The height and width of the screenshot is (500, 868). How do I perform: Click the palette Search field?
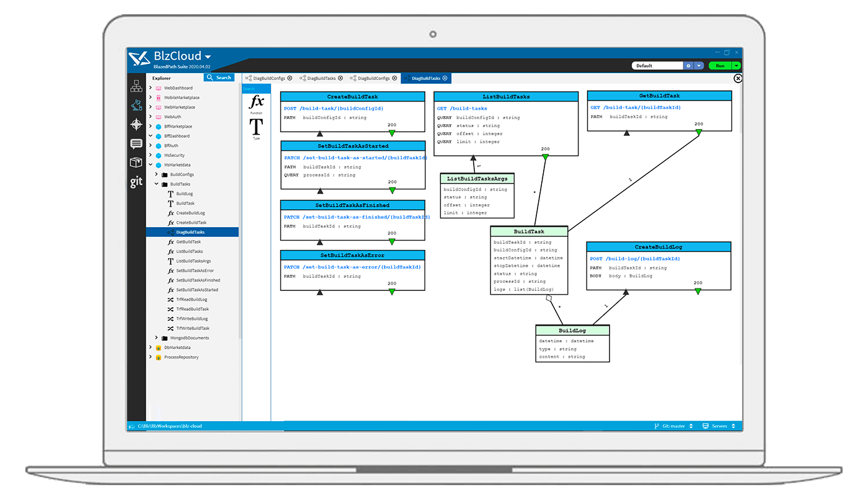pyautogui.click(x=256, y=89)
